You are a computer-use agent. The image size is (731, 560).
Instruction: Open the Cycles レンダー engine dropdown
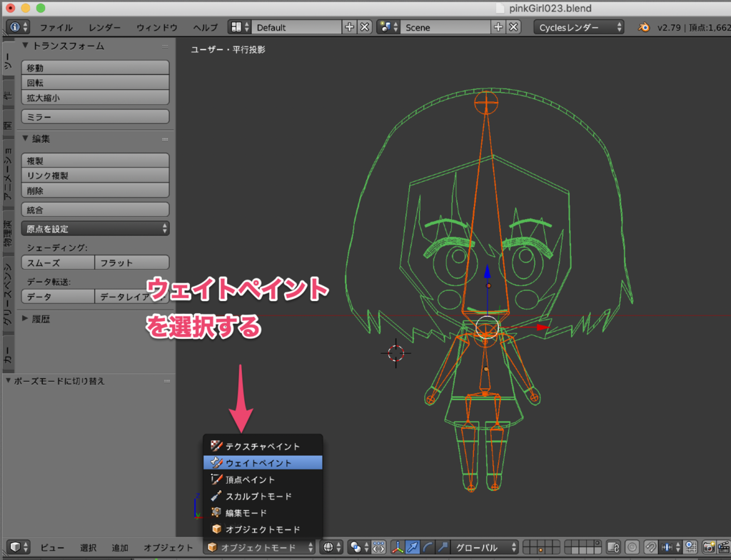(578, 29)
